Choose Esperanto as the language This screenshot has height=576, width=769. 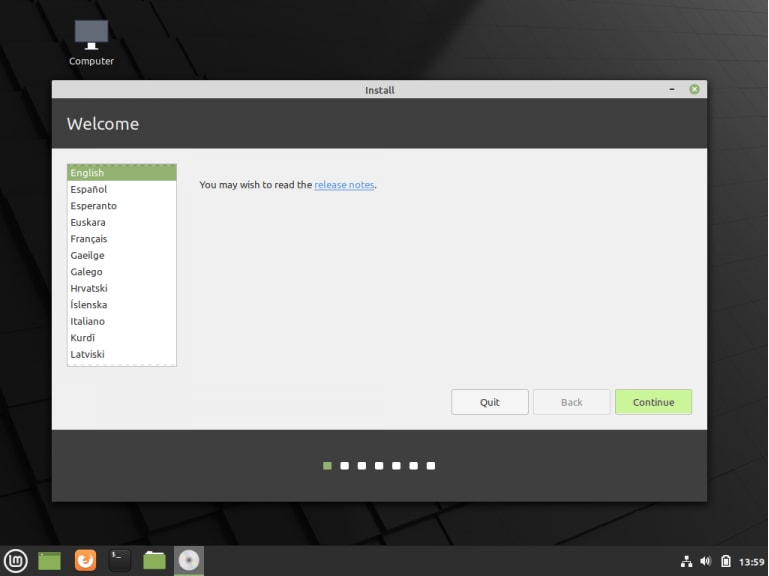122,206
